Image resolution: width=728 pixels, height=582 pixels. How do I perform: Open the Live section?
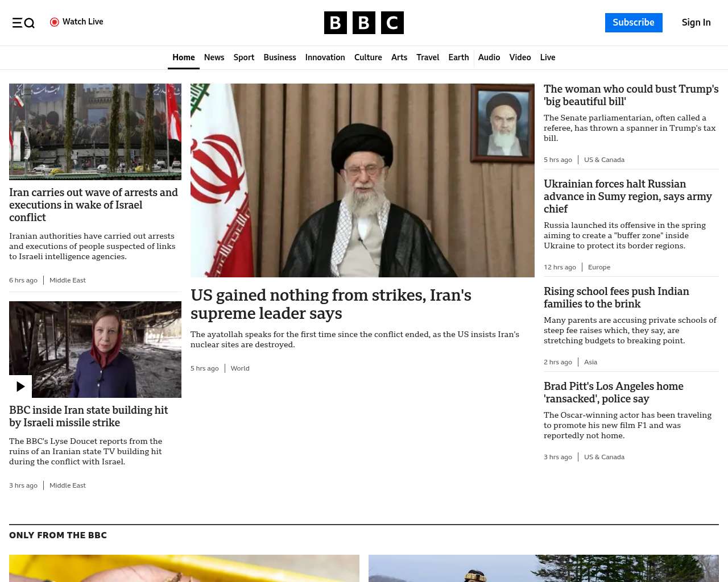coord(548,57)
